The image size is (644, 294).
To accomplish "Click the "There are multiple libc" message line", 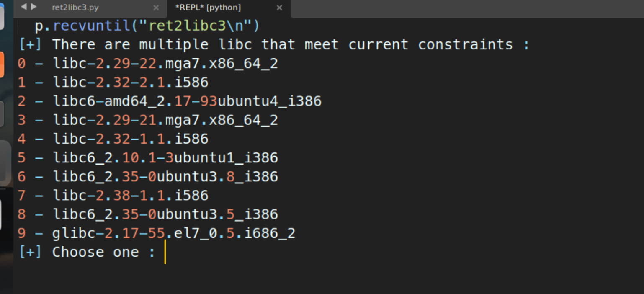I will [274, 45].
